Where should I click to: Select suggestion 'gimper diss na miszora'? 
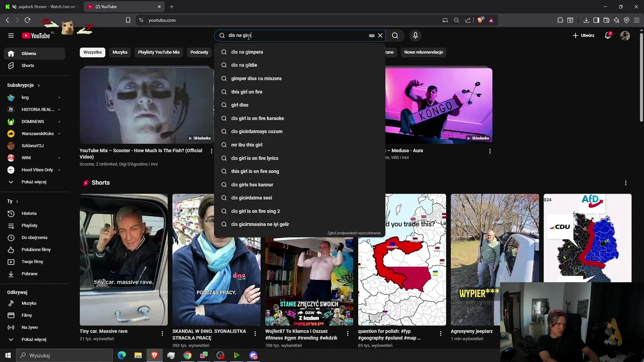point(299,78)
